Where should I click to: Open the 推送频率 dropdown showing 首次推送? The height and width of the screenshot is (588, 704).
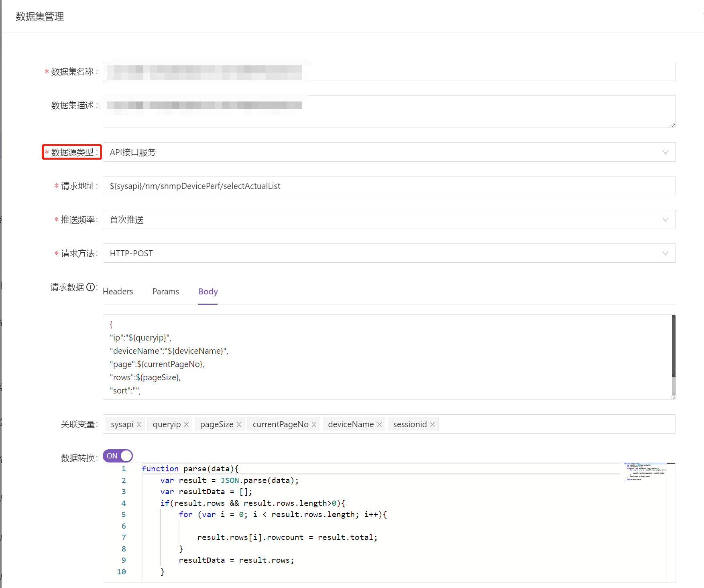[389, 219]
